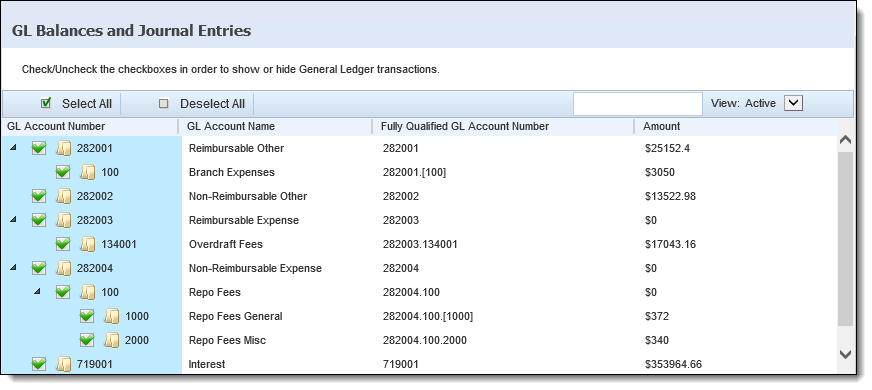The width and height of the screenshot is (872, 390).
Task: Click the vertical scrollbar thumb
Action: pos(845,238)
